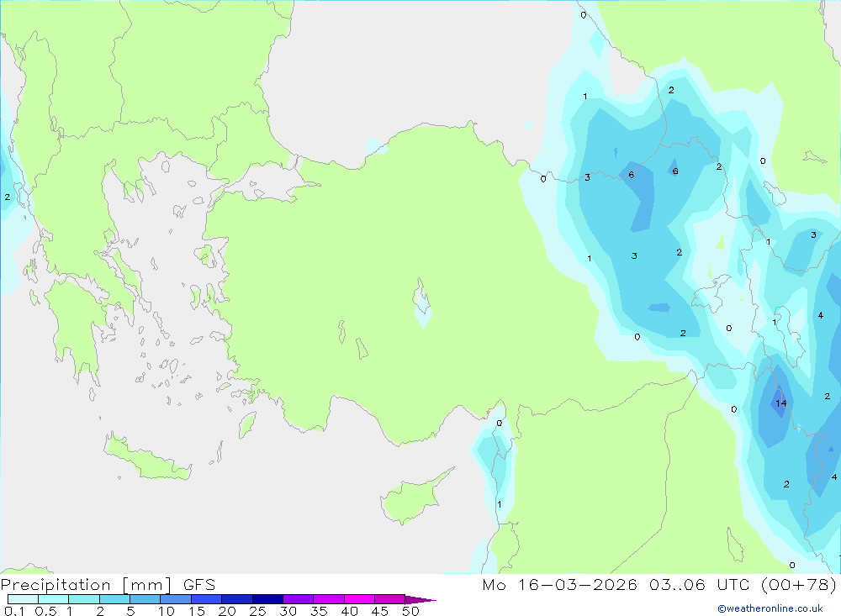Click the '14' precipitation value on the map
Viewport: 841px width, 616px height.
[x=781, y=403]
